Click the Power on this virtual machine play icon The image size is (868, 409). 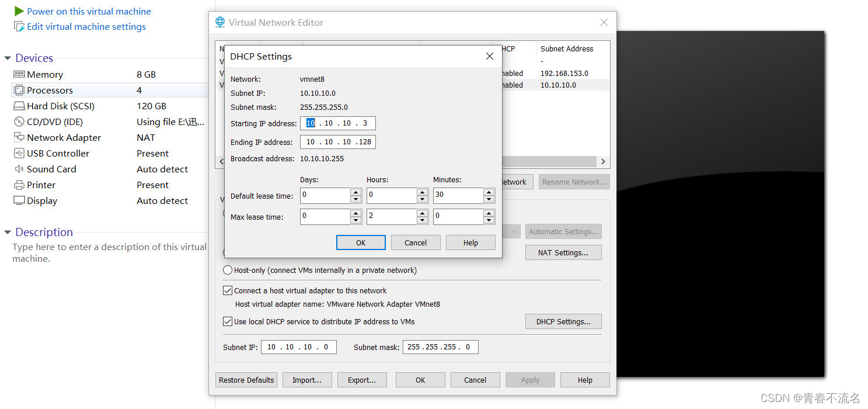[19, 11]
